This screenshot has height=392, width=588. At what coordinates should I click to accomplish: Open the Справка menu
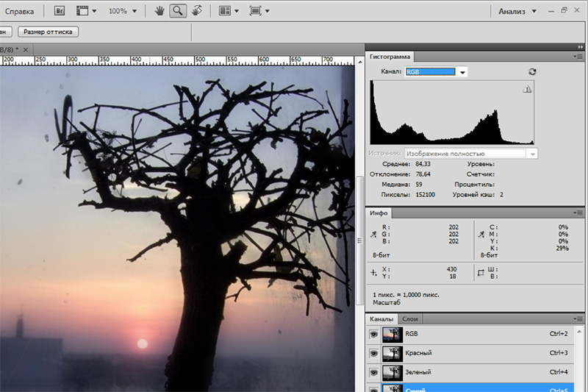click(x=20, y=12)
